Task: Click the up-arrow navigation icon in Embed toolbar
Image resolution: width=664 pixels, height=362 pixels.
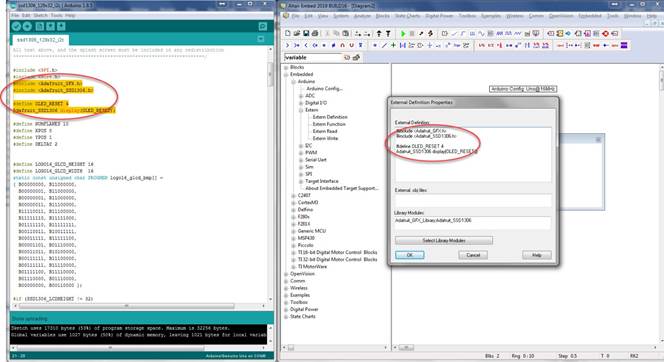Action: 379,33
